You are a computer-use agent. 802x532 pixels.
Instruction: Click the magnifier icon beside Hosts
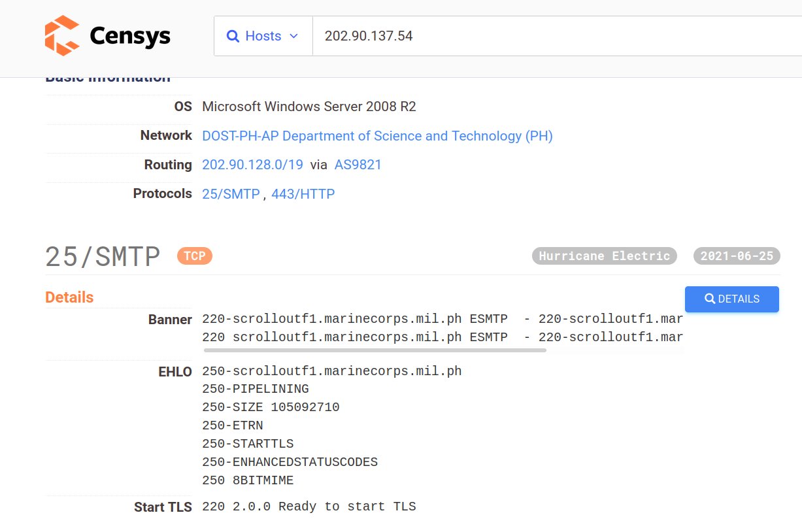(233, 36)
